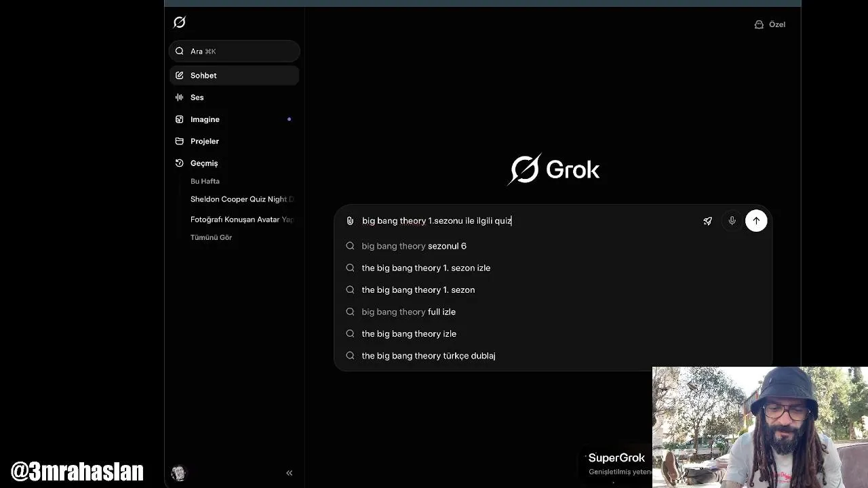Send the message with arrow button
Screen dimensions: 868x488
756,220
